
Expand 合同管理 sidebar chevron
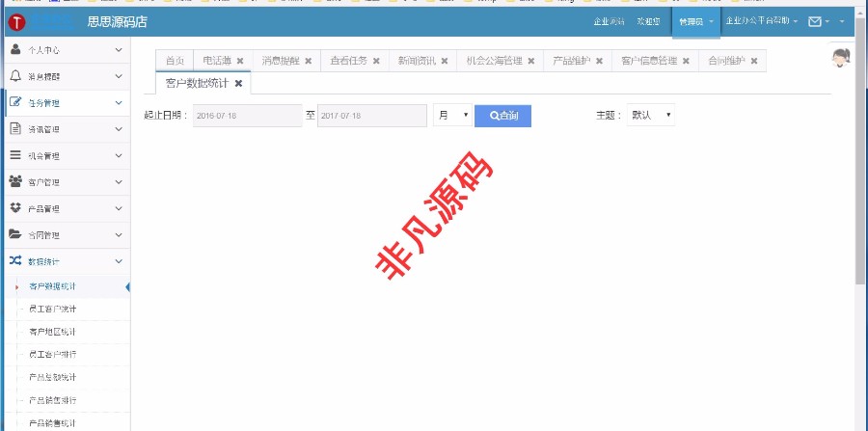[x=119, y=235]
